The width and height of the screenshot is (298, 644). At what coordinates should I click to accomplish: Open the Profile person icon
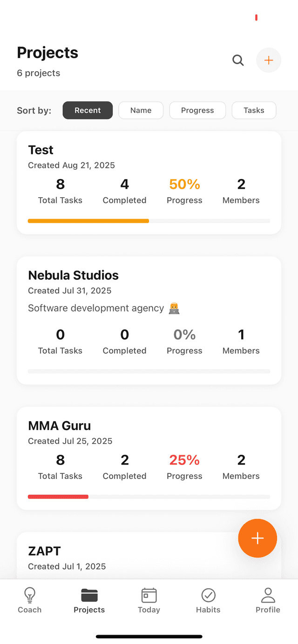pyautogui.click(x=268, y=595)
